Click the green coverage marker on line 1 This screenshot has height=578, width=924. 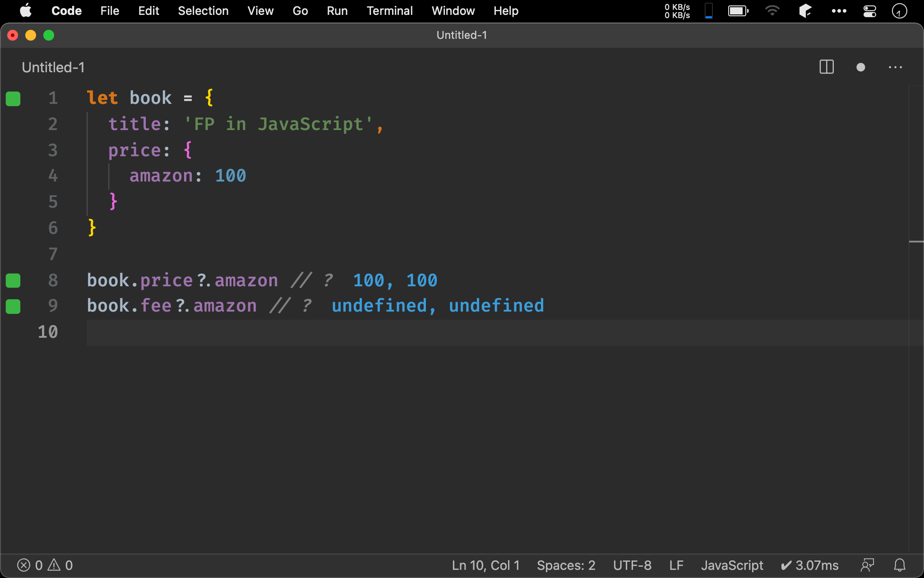coord(13,98)
